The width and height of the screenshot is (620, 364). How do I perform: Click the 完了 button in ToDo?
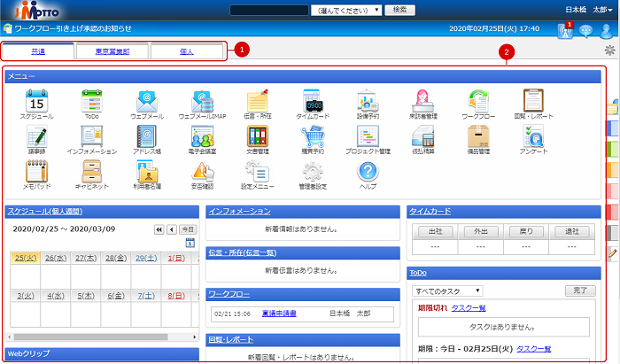[580, 290]
